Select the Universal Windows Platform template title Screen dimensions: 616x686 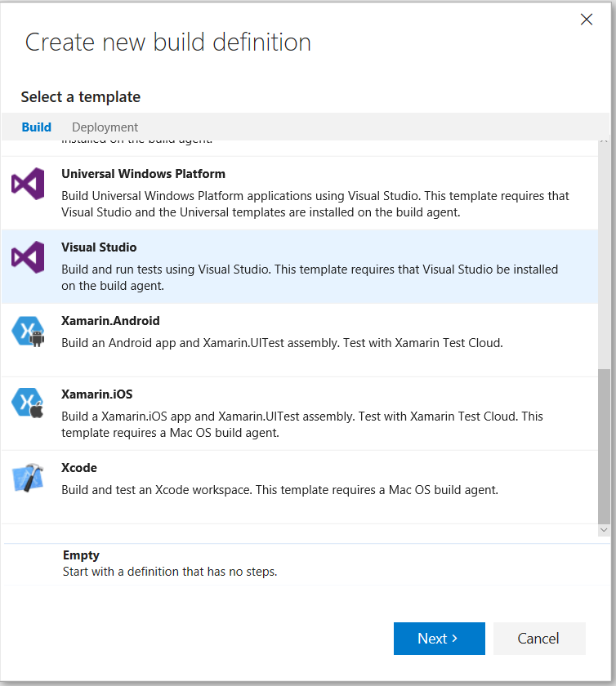pyautogui.click(x=143, y=174)
